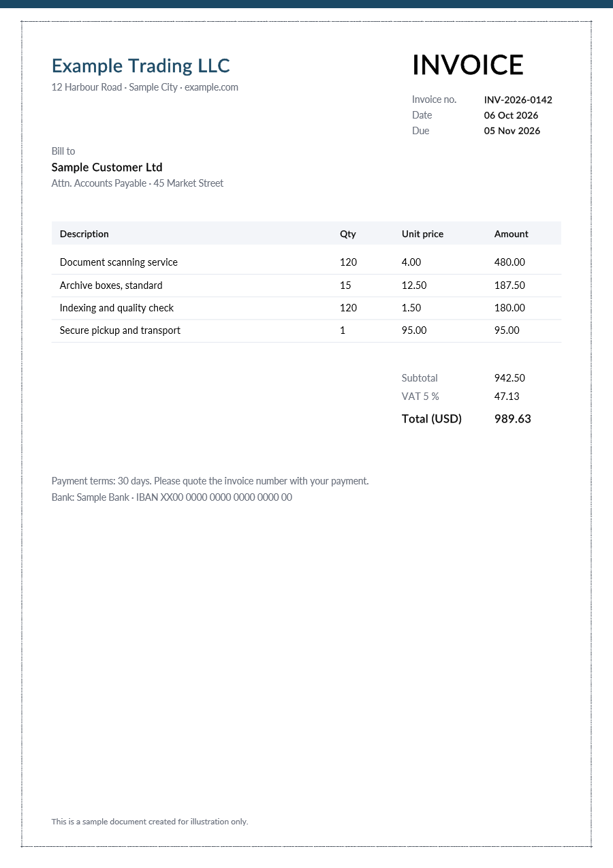Click the 'Total (USD)' label

432,419
